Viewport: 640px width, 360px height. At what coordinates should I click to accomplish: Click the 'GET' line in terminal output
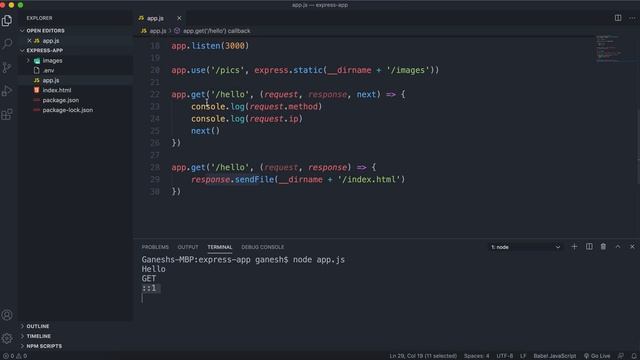point(149,278)
